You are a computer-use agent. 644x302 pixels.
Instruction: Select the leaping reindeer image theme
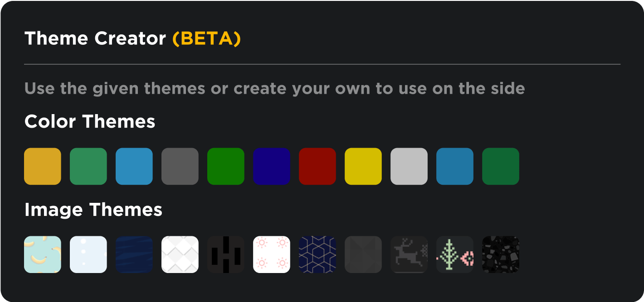click(409, 254)
